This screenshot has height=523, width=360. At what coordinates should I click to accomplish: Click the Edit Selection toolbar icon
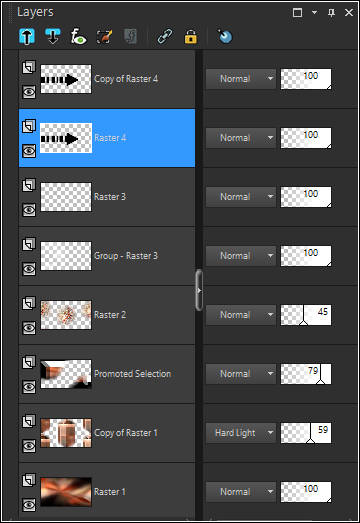click(x=104, y=36)
